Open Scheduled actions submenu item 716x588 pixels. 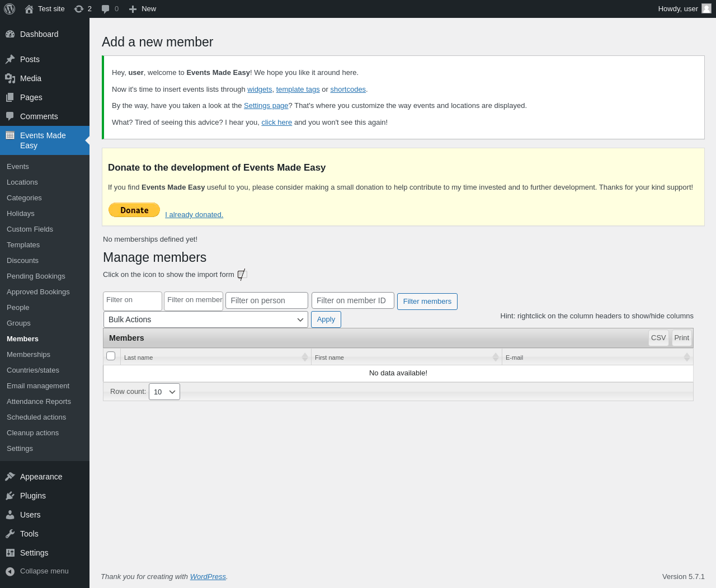(36, 417)
